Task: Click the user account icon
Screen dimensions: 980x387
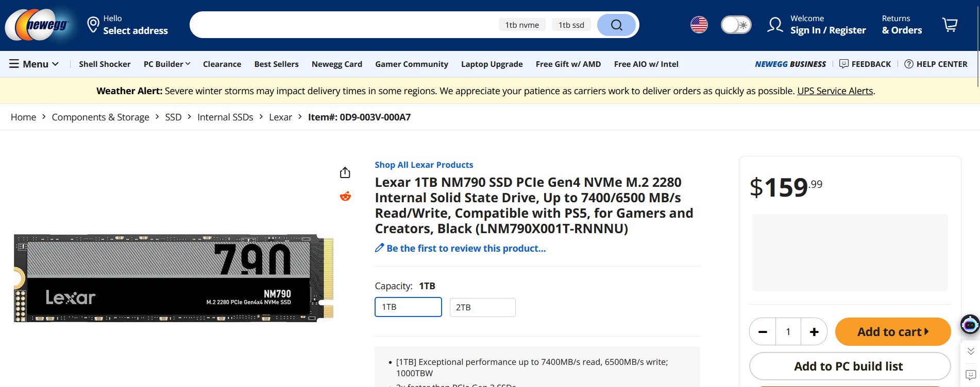Action: click(775, 25)
